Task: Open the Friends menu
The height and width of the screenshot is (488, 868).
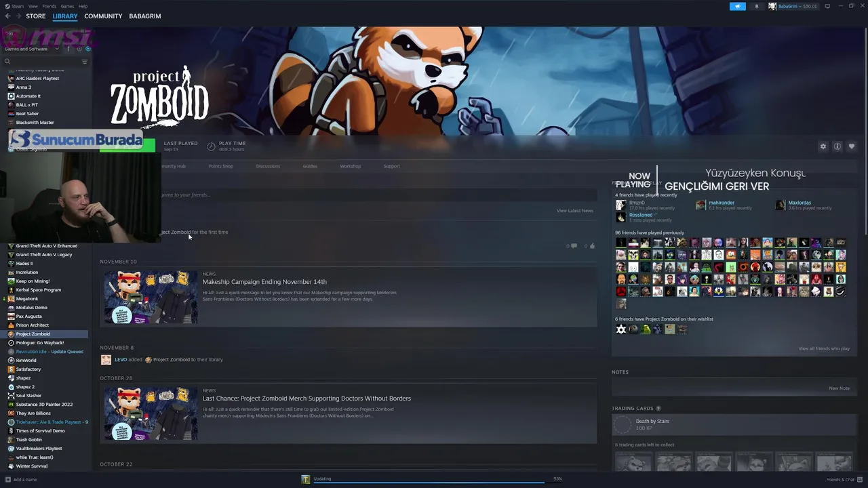Action: pos(50,6)
